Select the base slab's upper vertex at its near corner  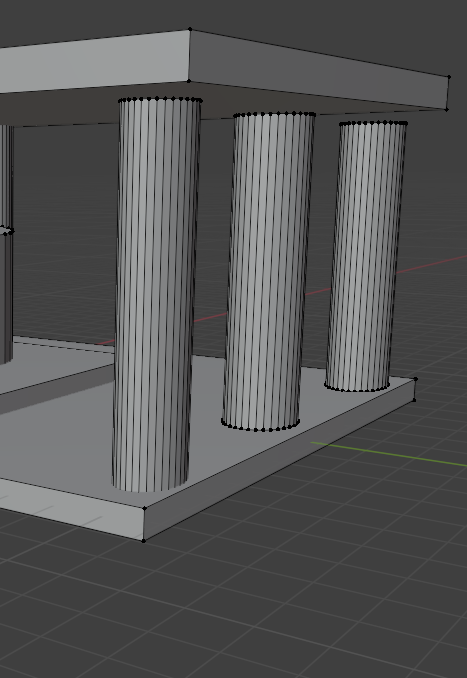click(x=144, y=508)
